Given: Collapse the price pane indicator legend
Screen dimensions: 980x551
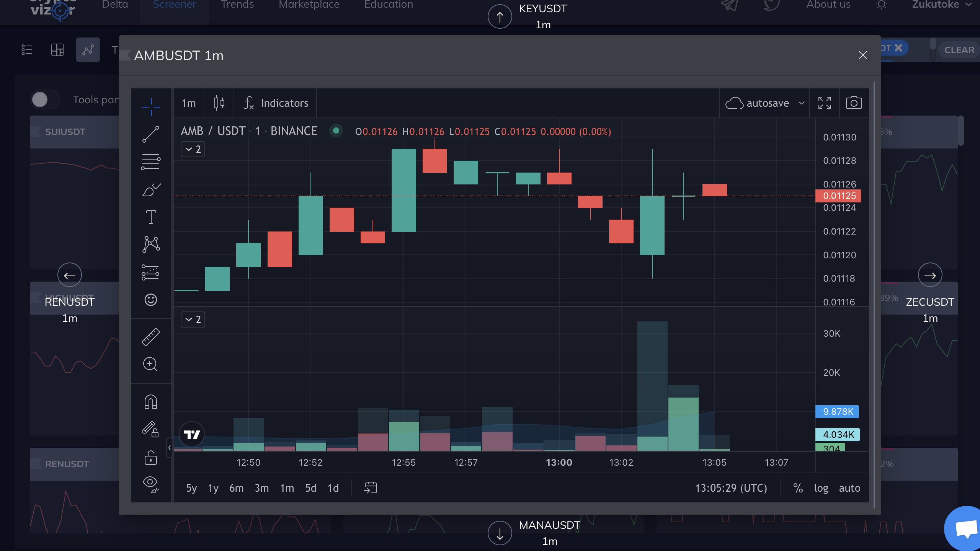Looking at the screenshot, I should [193, 149].
